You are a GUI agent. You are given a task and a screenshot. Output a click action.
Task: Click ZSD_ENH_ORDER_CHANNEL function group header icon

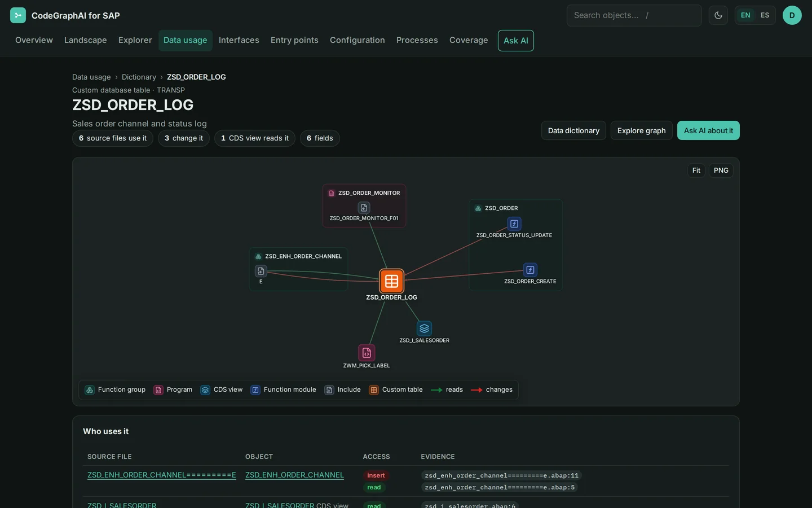258,256
